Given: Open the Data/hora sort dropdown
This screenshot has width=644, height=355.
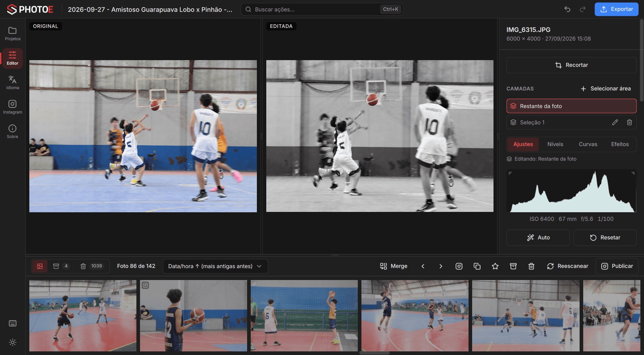Looking at the screenshot, I should coord(215,266).
